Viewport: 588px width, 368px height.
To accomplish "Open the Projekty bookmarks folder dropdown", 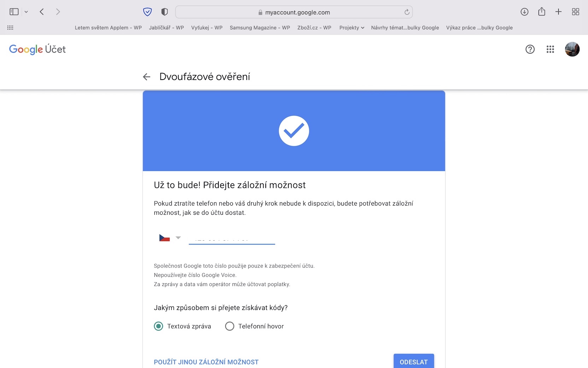I will 352,28.
